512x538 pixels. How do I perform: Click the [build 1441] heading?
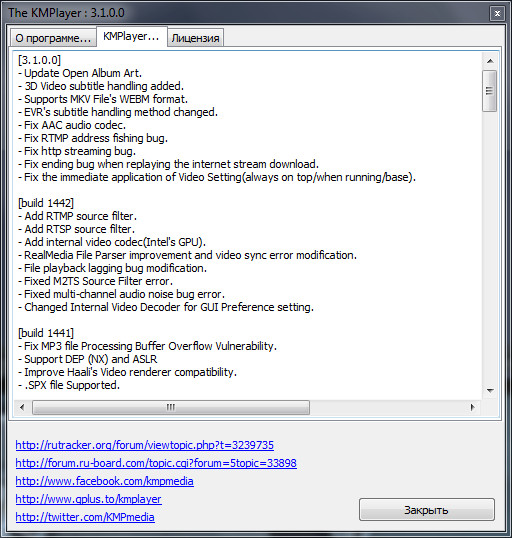(46, 333)
